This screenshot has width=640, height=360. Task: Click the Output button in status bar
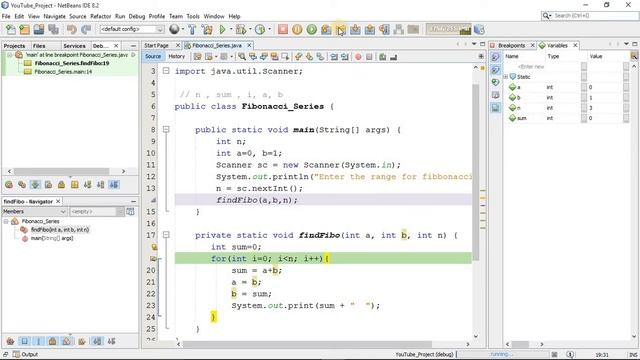click(x=26, y=354)
